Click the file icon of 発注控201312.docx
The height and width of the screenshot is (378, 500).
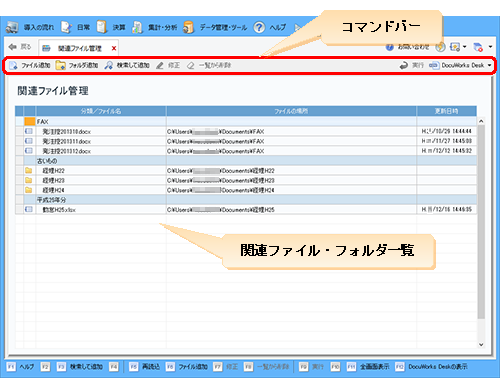pos(29,151)
